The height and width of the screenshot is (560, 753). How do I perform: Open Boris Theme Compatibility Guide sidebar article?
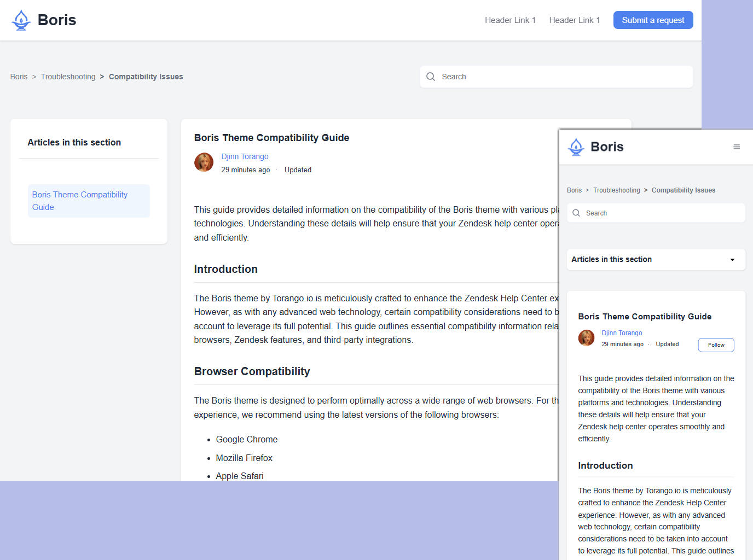80,201
